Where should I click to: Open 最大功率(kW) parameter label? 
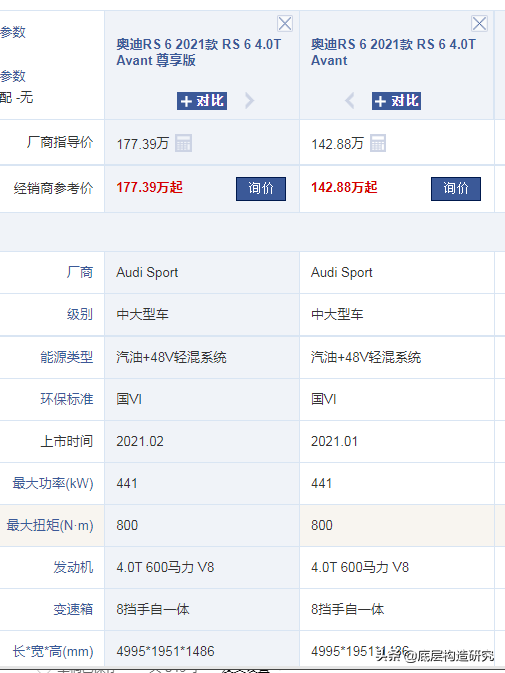click(53, 483)
